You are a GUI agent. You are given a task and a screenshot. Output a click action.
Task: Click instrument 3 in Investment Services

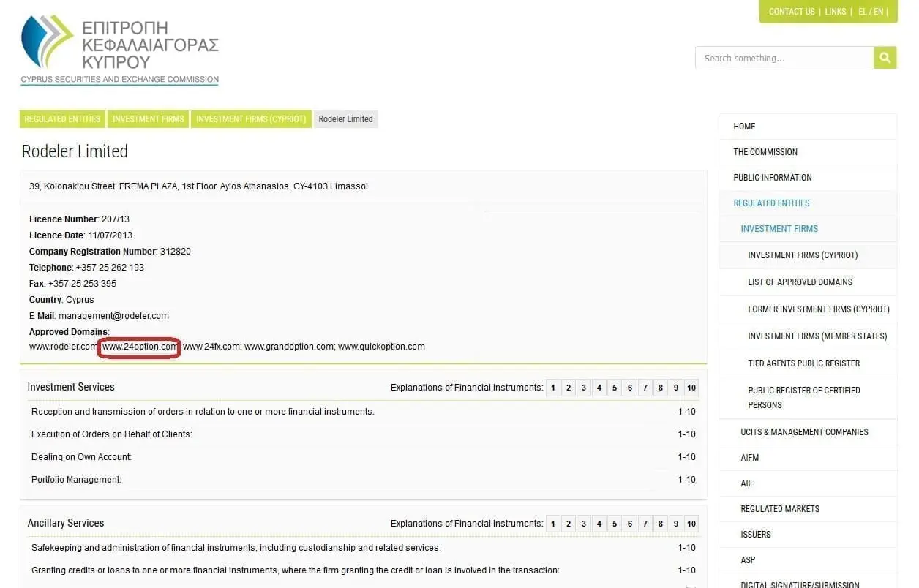584,388
